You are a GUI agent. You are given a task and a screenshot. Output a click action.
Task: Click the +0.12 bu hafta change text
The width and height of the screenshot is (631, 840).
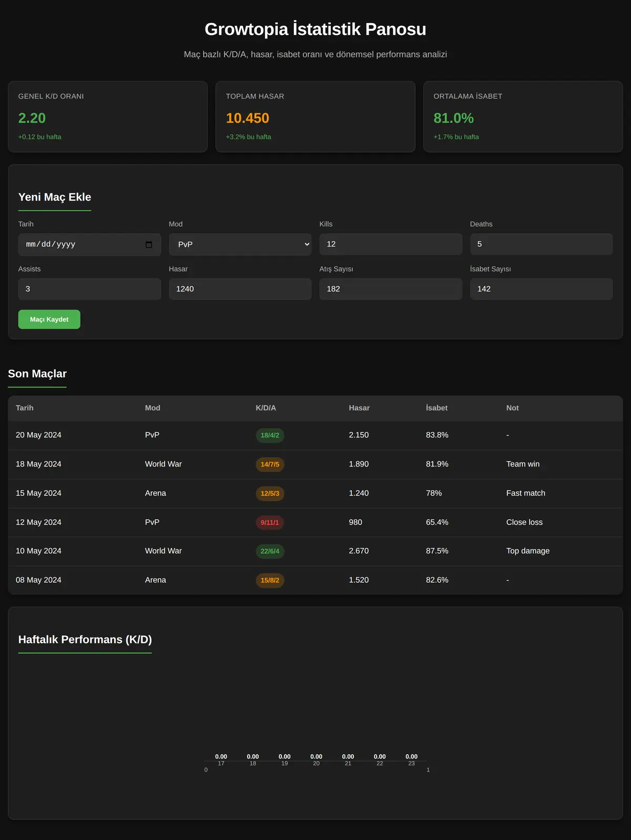pyautogui.click(x=40, y=137)
